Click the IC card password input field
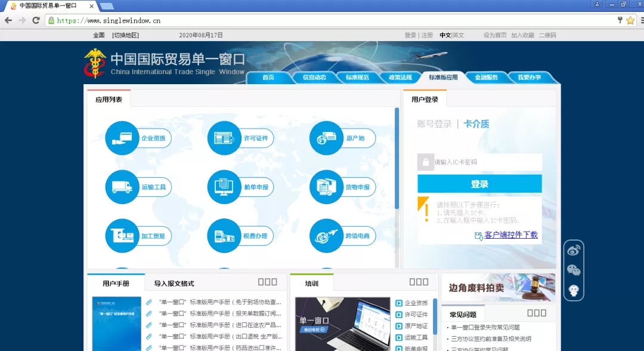The width and height of the screenshot is (644, 351). 486,162
